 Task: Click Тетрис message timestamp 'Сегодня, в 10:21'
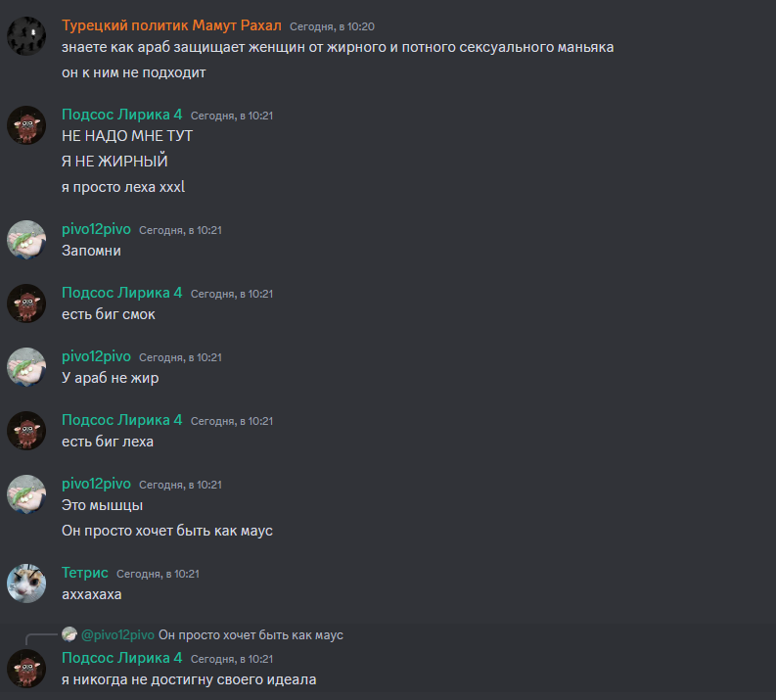pos(158,574)
